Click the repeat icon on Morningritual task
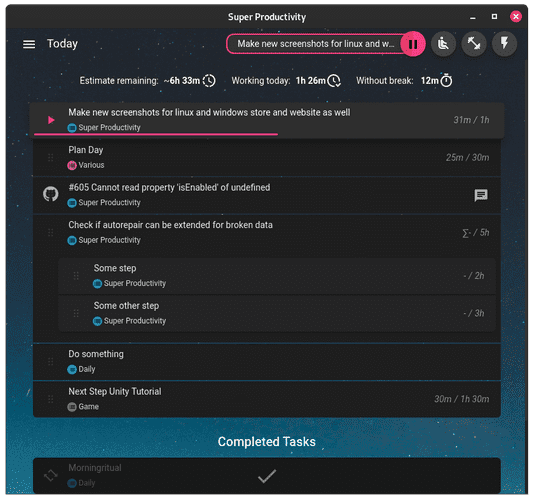 51,475
